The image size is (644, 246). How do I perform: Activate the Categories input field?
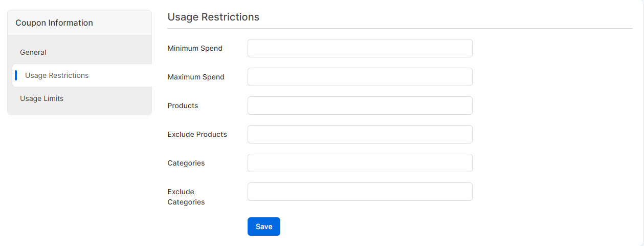360,163
